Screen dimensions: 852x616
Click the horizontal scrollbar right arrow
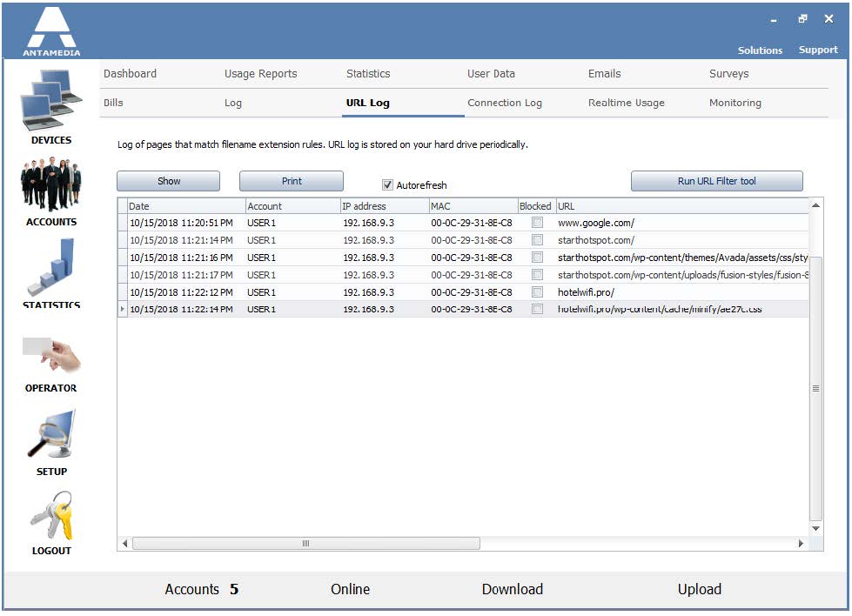tap(801, 543)
